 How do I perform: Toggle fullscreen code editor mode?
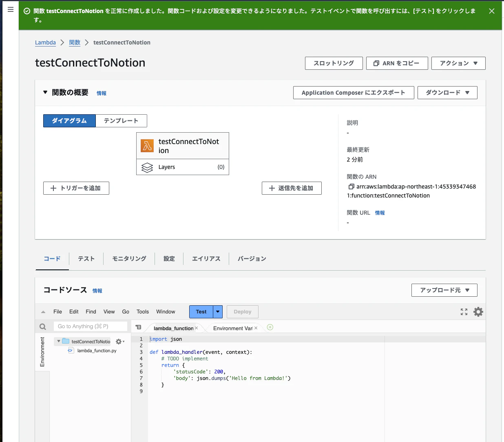click(464, 312)
